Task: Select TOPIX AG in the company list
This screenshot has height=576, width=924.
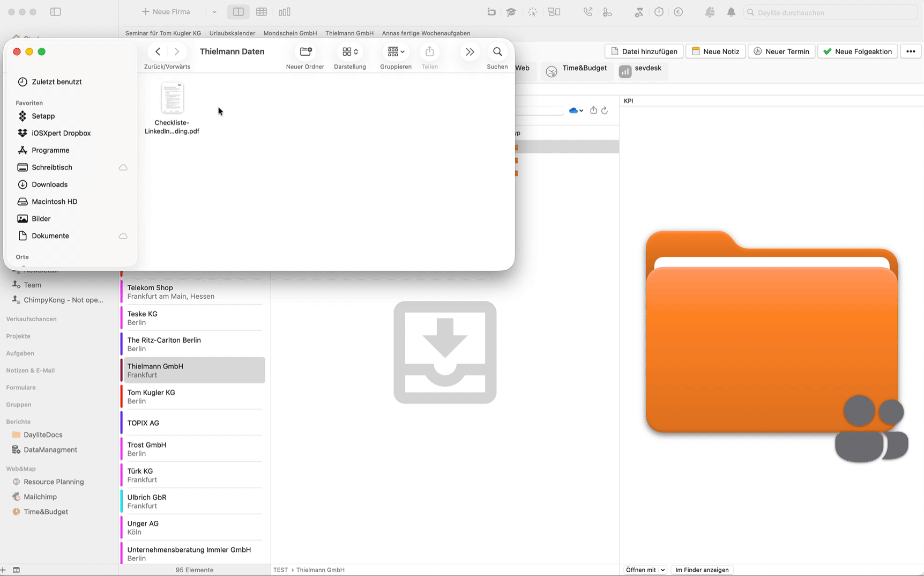Action: click(x=193, y=423)
